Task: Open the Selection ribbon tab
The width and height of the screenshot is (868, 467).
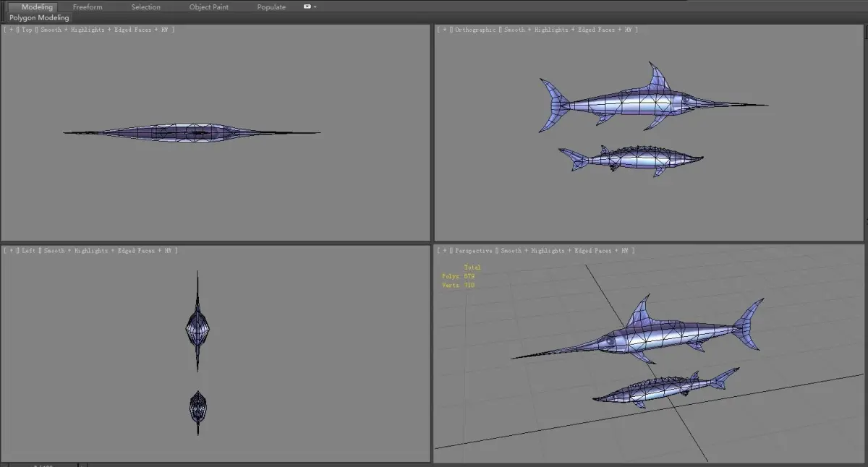Action: click(146, 7)
